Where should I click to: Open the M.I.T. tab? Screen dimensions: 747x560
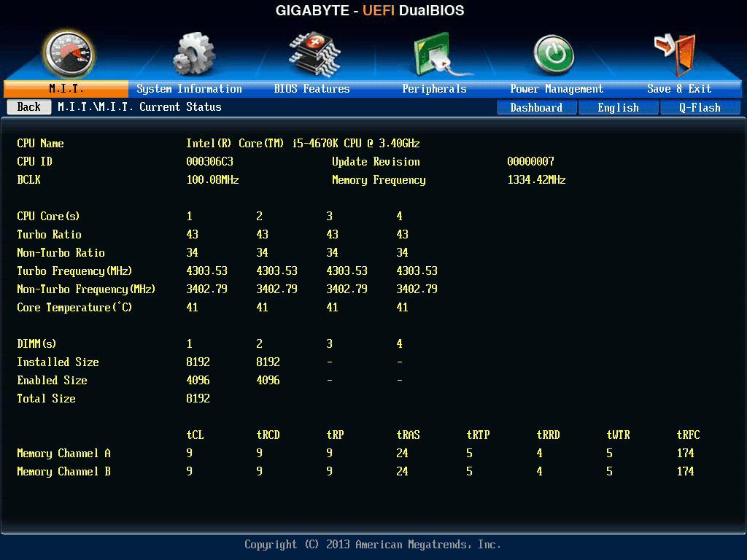pyautogui.click(x=66, y=88)
